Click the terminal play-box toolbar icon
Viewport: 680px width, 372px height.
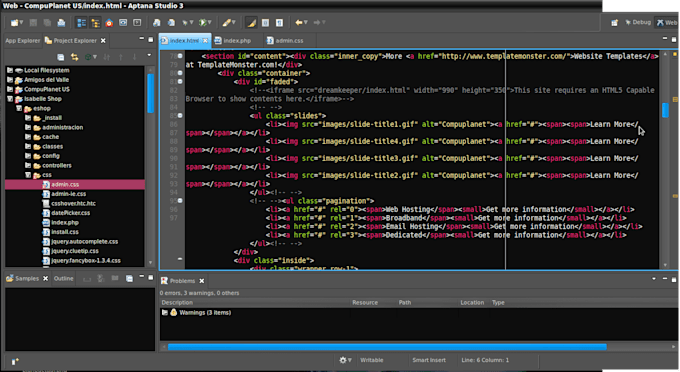click(137, 23)
